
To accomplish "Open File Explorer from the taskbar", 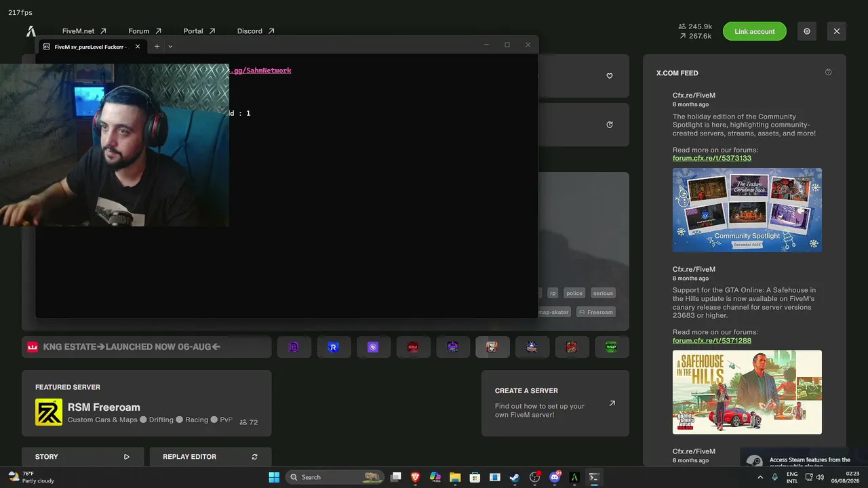I will click(x=455, y=477).
